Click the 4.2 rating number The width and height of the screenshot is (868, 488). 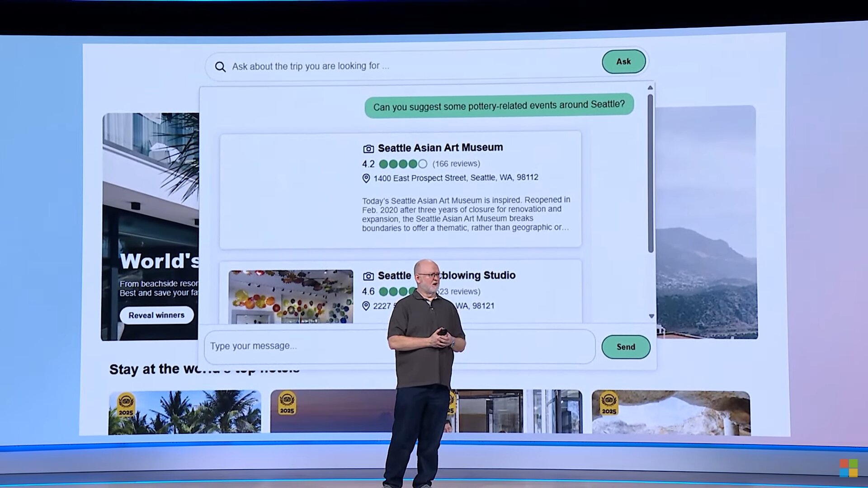pos(368,164)
